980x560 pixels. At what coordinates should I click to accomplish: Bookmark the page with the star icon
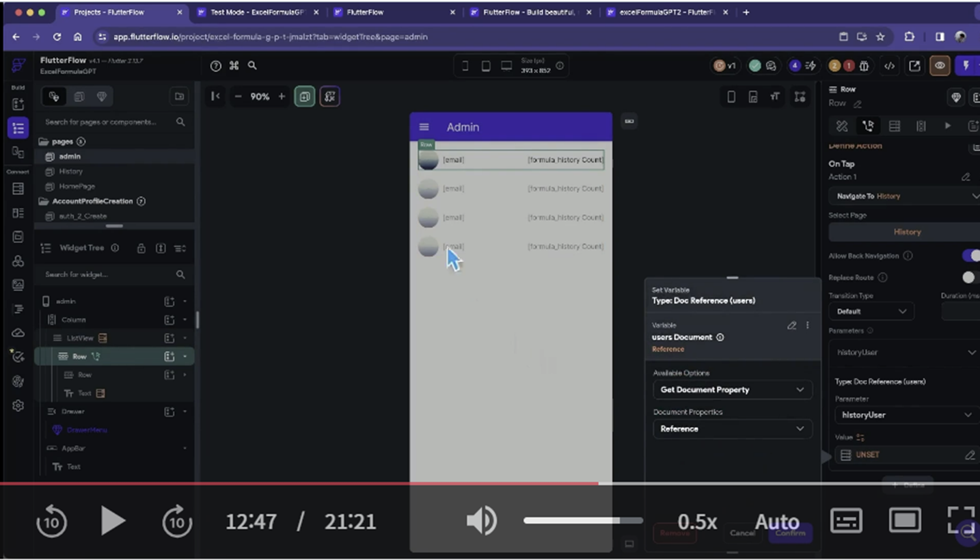(880, 37)
